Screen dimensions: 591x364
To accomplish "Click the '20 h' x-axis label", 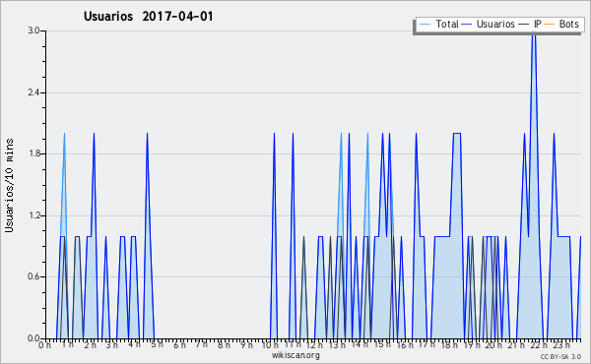I will (493, 345).
